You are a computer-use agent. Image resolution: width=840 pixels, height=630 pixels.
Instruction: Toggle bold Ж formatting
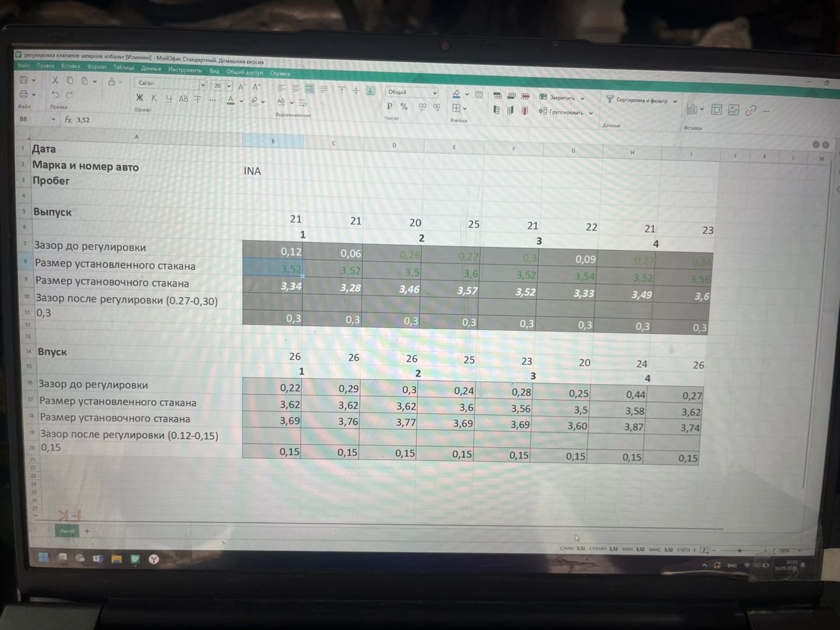(x=140, y=98)
